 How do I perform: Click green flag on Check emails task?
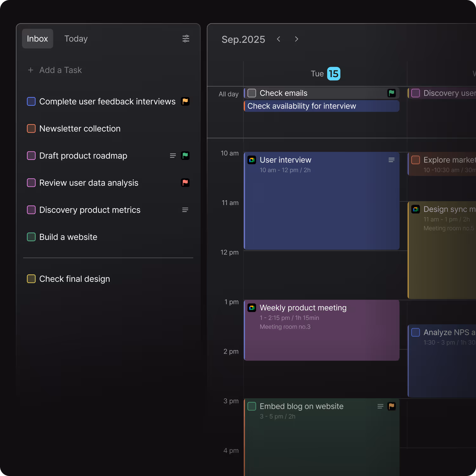point(392,93)
